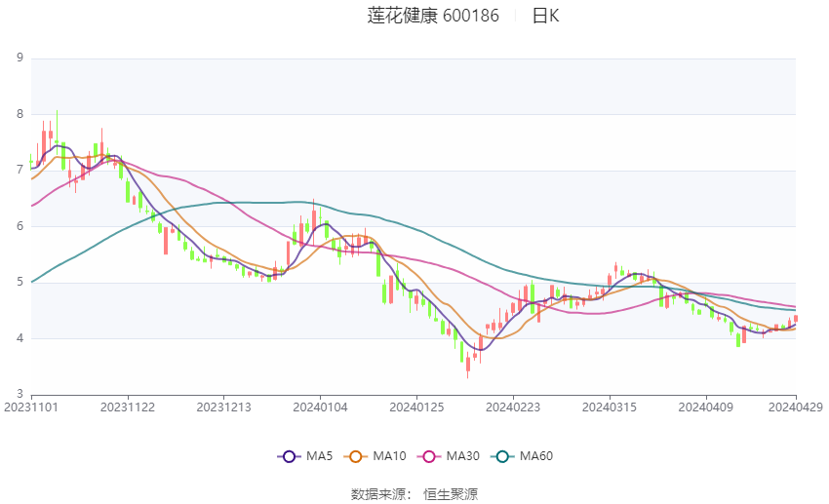The width and height of the screenshot is (829, 504).
Task: Toggle the MA30 legend marker
Action: 429,456
